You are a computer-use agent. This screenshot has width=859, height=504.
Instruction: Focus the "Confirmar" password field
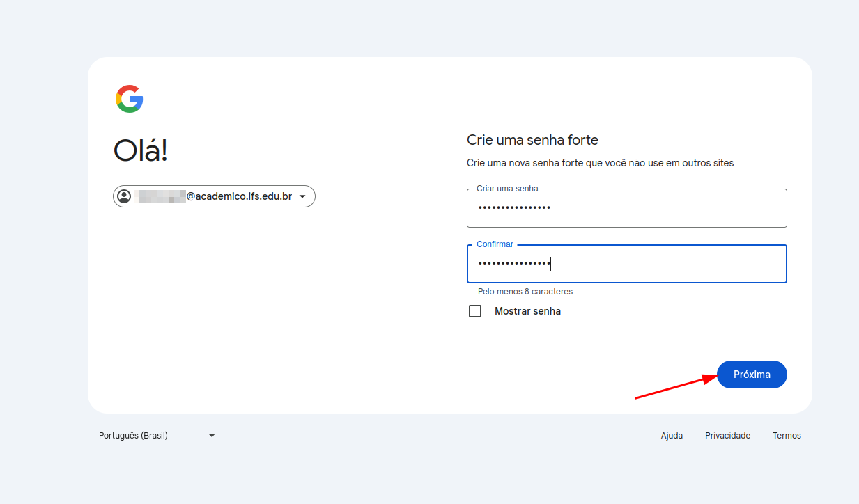(627, 264)
